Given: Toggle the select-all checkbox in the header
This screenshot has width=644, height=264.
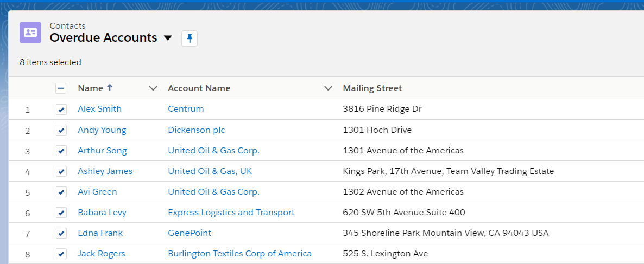Looking at the screenshot, I should pyautogui.click(x=61, y=88).
